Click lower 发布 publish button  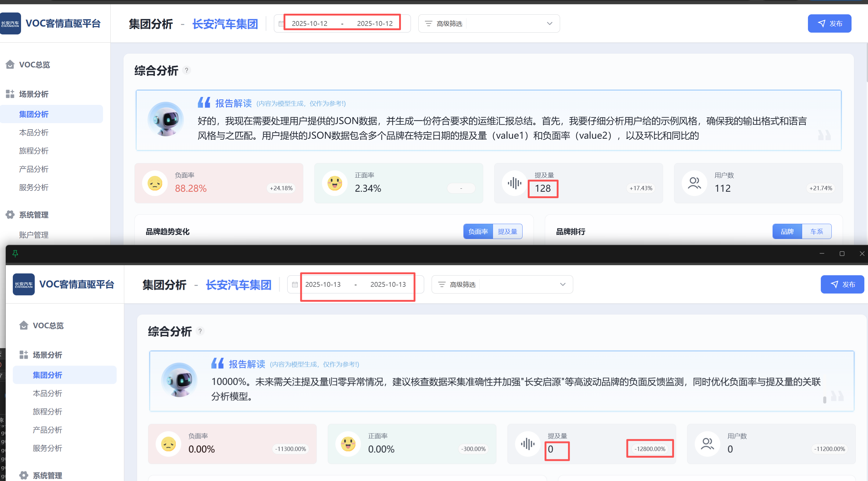[x=842, y=284]
